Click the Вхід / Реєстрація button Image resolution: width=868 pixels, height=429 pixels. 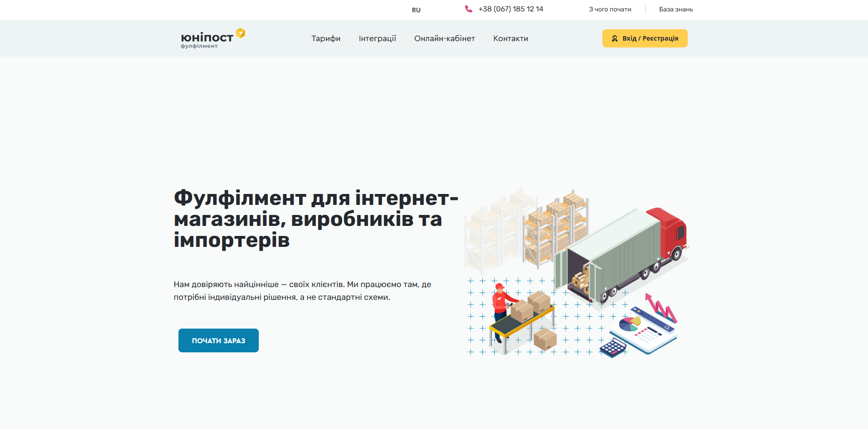[x=644, y=38]
